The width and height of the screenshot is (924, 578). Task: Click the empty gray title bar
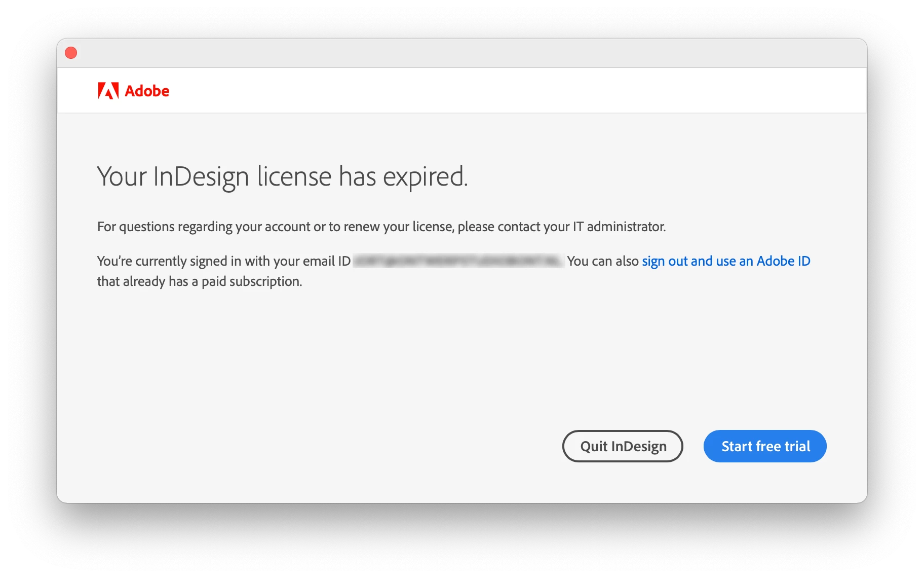point(462,53)
